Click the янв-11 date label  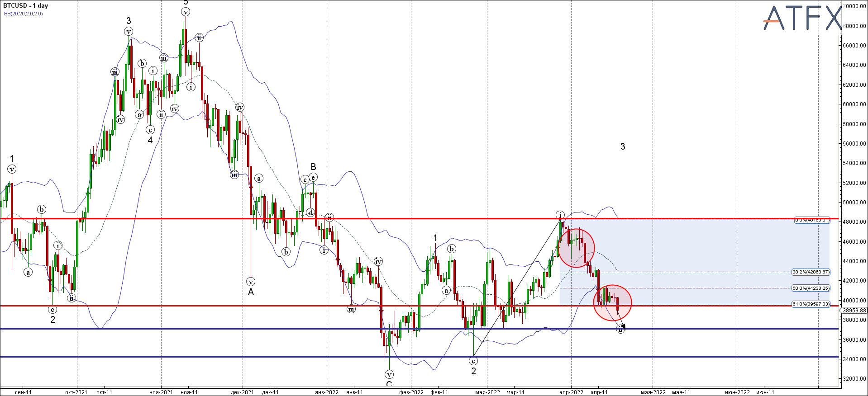click(x=354, y=392)
